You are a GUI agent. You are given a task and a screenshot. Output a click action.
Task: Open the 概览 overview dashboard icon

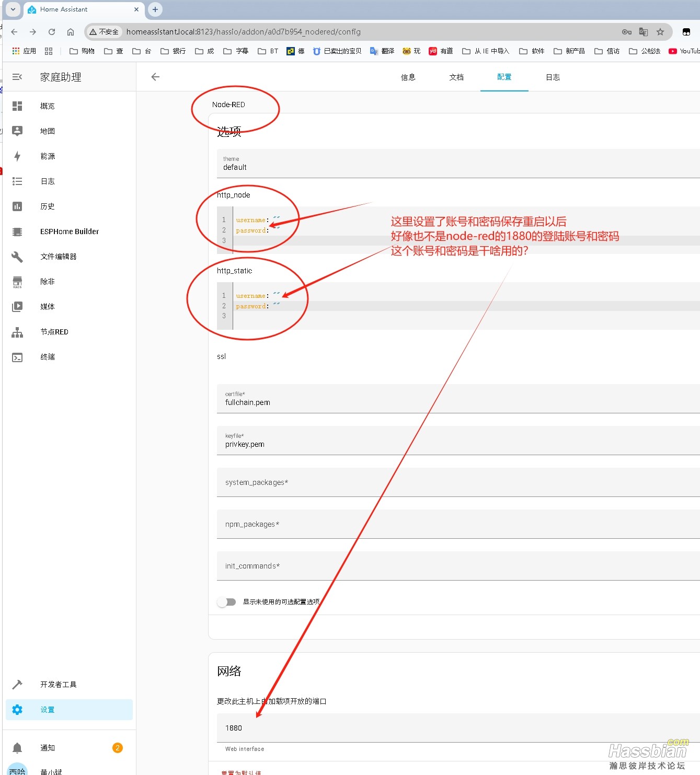[x=17, y=106]
